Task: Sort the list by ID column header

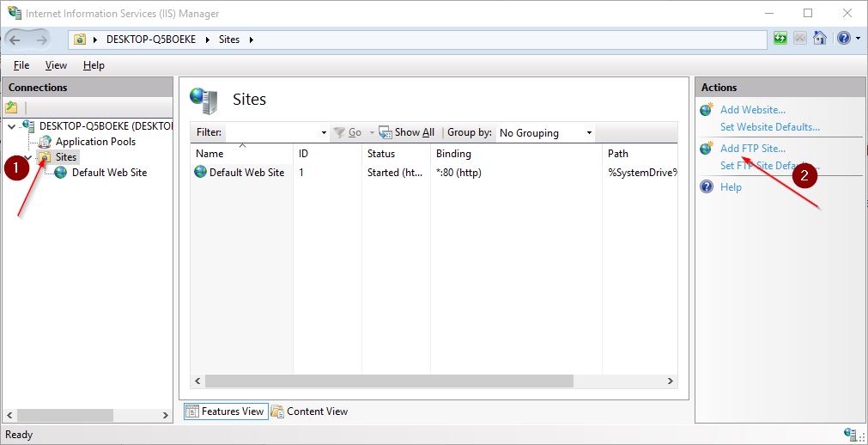Action: click(x=327, y=154)
